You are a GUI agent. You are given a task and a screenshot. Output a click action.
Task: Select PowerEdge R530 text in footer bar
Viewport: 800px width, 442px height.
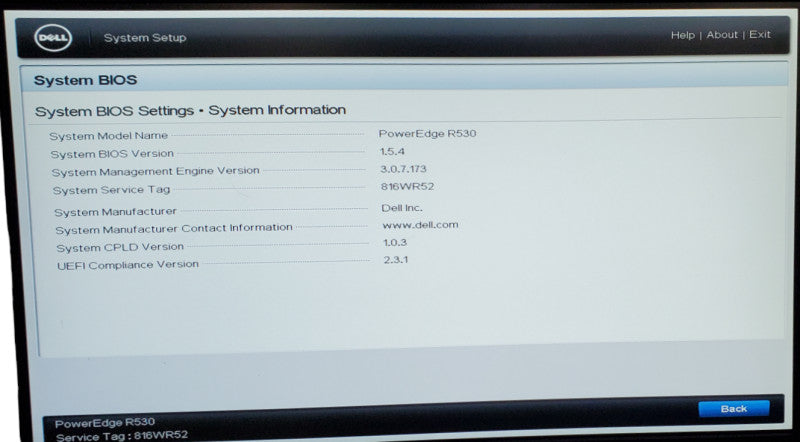[x=105, y=423]
